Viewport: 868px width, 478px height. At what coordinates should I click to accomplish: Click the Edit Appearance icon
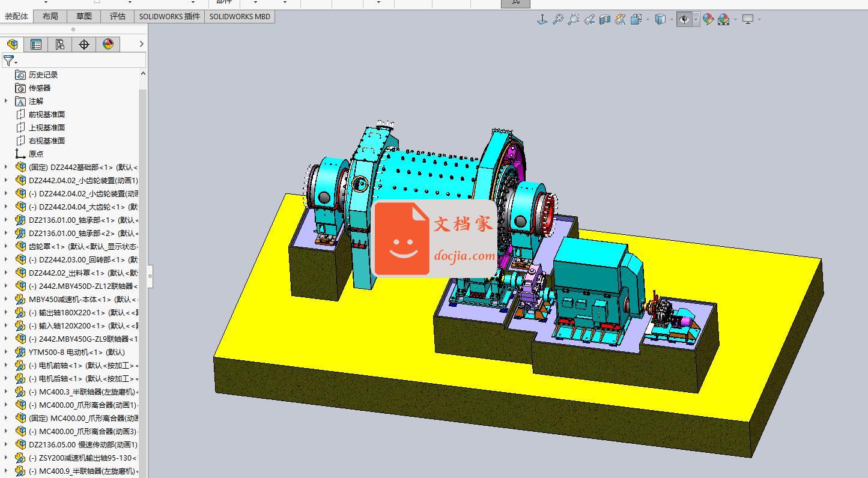tap(708, 19)
